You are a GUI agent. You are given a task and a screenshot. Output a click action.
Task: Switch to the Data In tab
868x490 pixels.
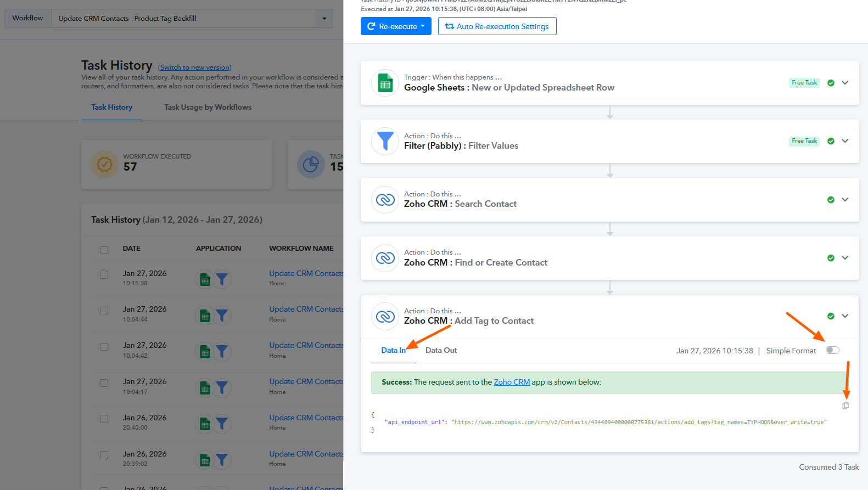393,350
